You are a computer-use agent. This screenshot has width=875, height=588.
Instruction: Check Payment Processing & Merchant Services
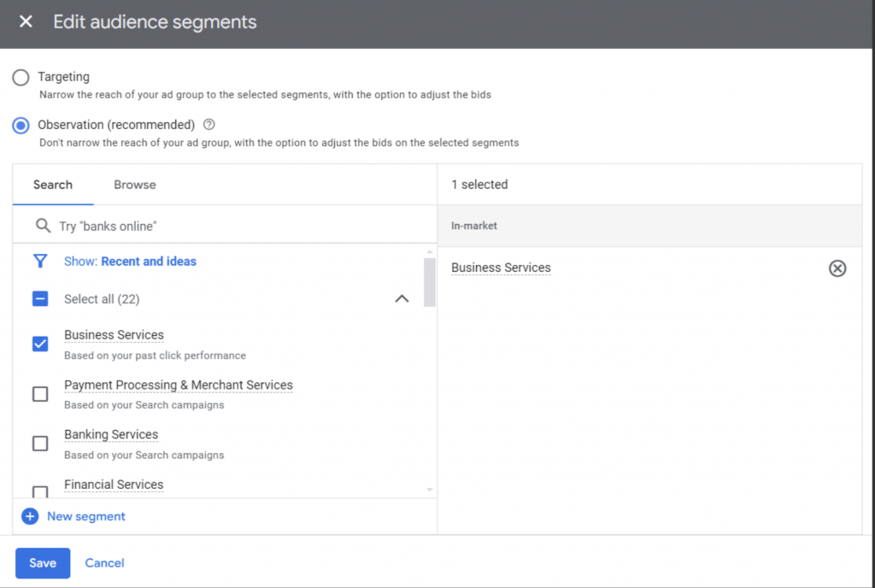pyautogui.click(x=40, y=394)
